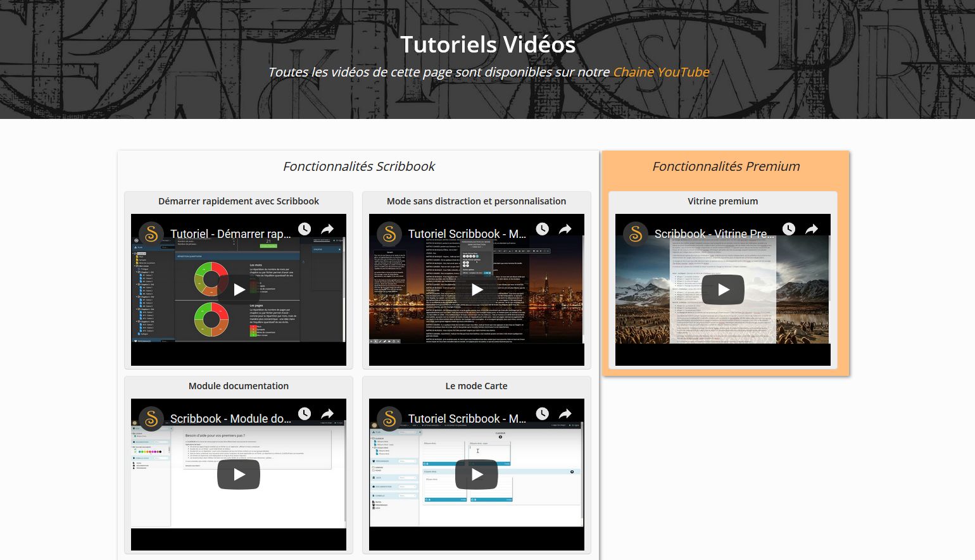Play the Mode sans distraction video
This screenshot has height=560, width=975.
pos(477,290)
